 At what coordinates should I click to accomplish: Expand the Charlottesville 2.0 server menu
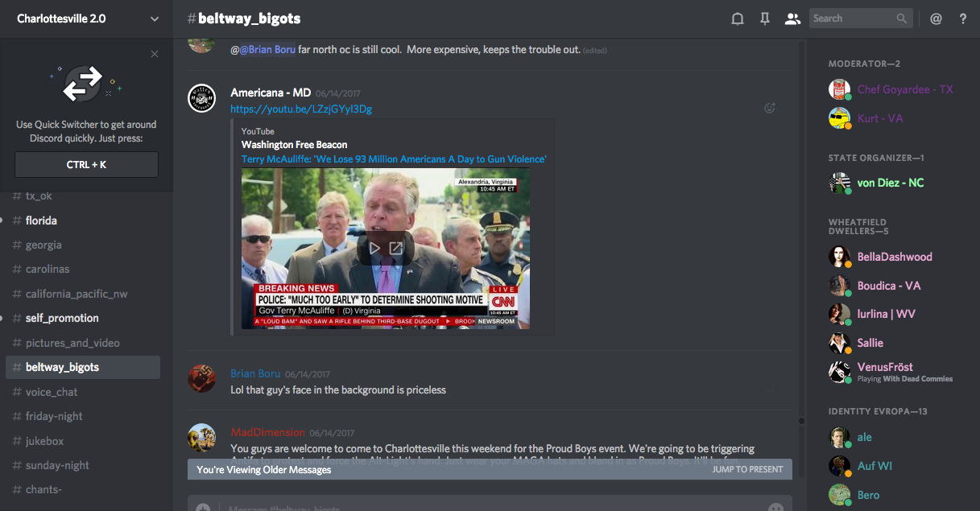[155, 19]
